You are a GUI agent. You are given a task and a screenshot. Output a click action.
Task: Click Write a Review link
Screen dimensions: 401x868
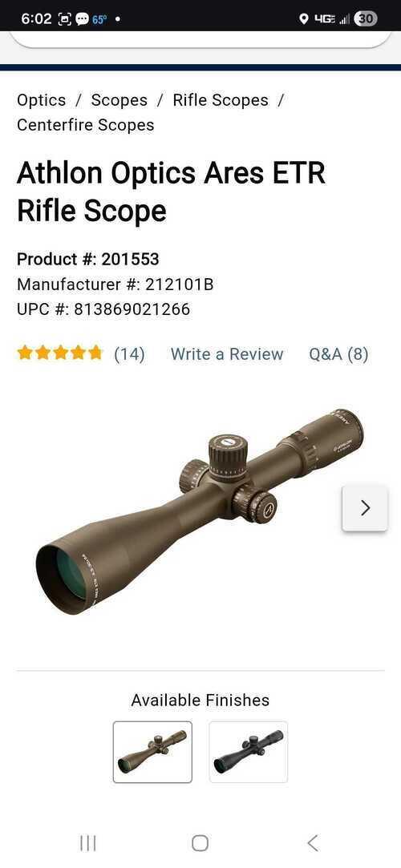(227, 354)
